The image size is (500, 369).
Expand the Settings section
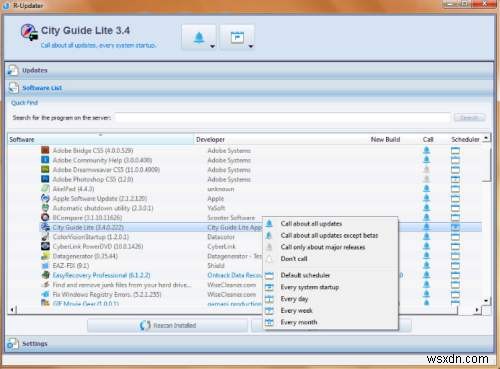point(249,344)
